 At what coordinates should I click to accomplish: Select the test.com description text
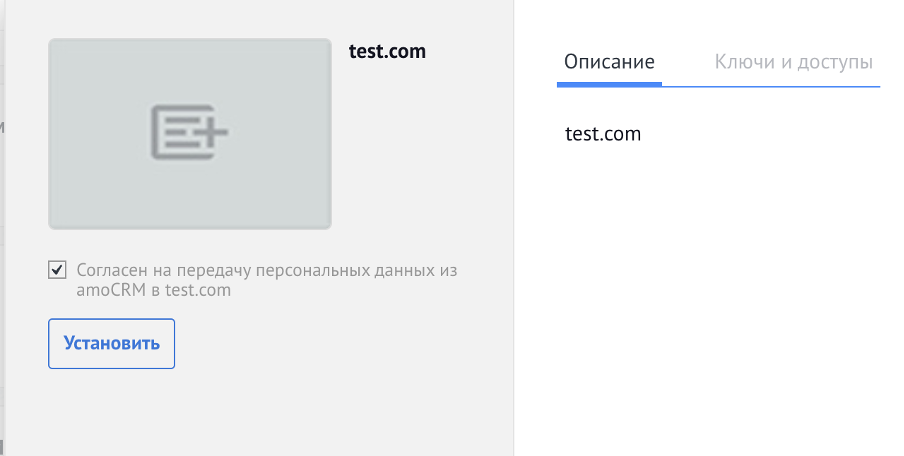(603, 134)
